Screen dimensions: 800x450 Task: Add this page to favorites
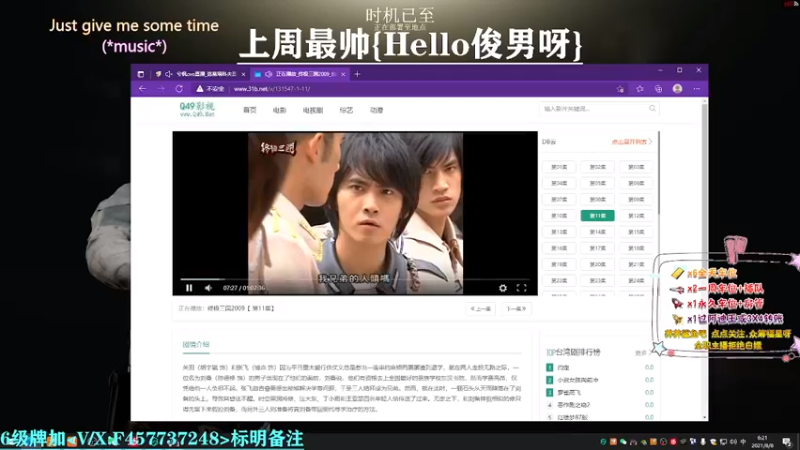[620, 89]
